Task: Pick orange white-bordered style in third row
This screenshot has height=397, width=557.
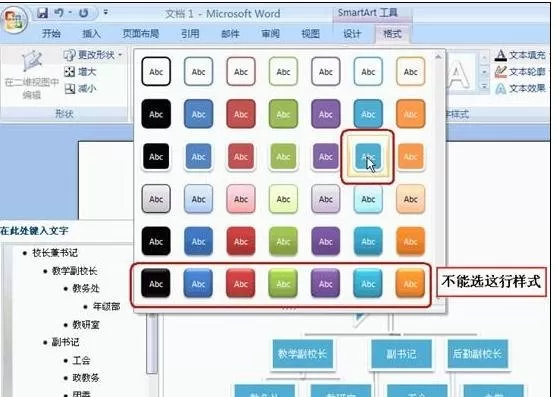Action: (410, 157)
